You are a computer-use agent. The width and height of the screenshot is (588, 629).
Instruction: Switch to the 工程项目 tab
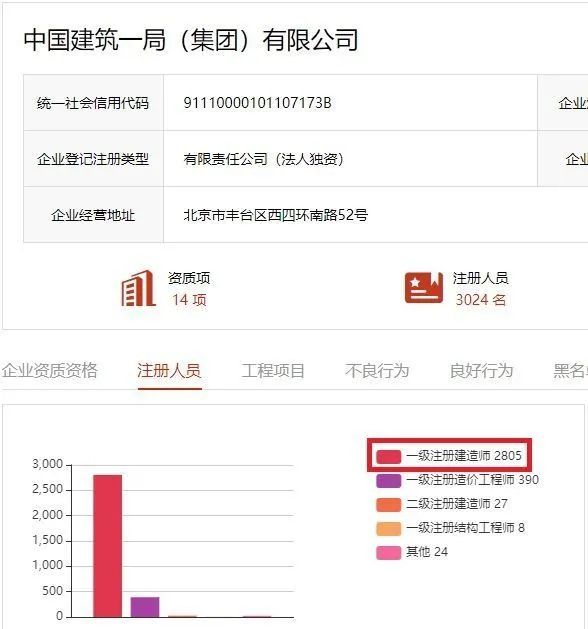click(273, 370)
